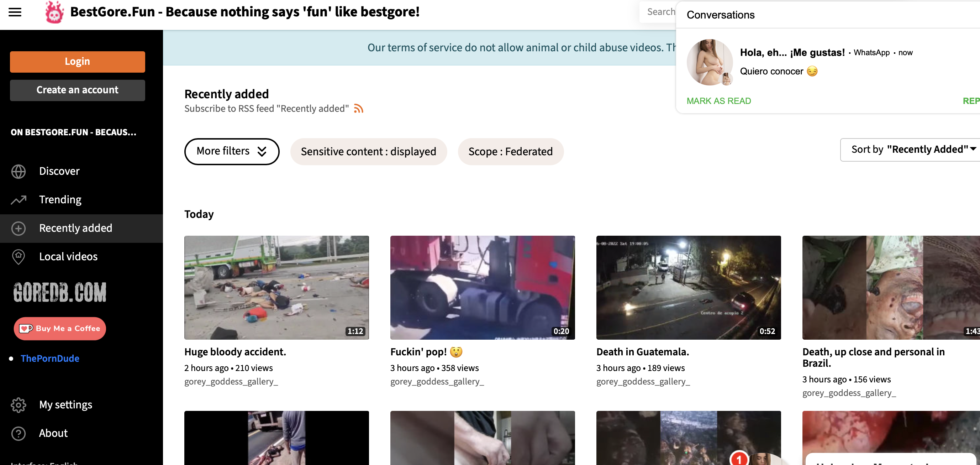Open Death up close Brazil thumbnail
This screenshot has width=980, height=465.
point(891,287)
